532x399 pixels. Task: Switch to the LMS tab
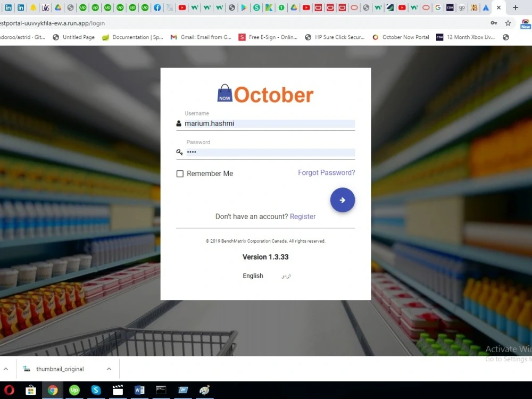pyautogui.click(x=45, y=7)
